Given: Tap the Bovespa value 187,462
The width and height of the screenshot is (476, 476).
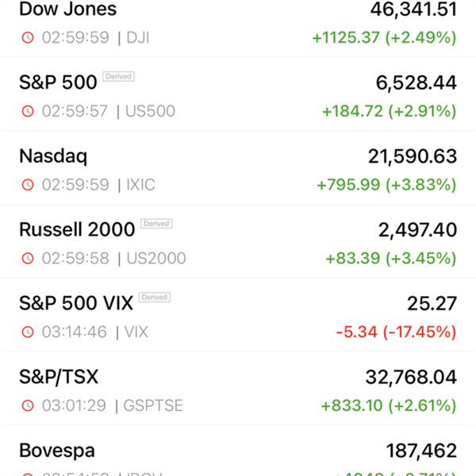Looking at the screenshot, I should click(421, 451).
